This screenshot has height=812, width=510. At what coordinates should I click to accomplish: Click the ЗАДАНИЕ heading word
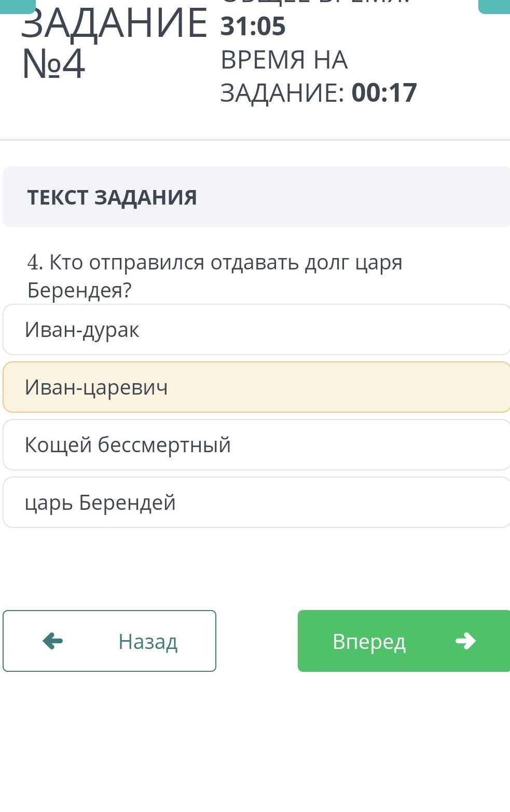point(114,24)
